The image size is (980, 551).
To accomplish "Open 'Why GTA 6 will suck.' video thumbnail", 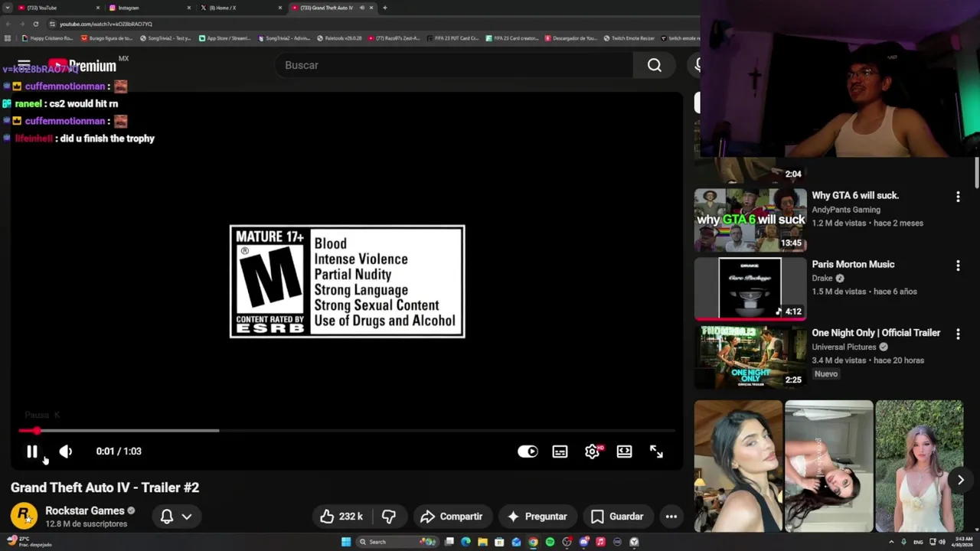I will click(750, 220).
